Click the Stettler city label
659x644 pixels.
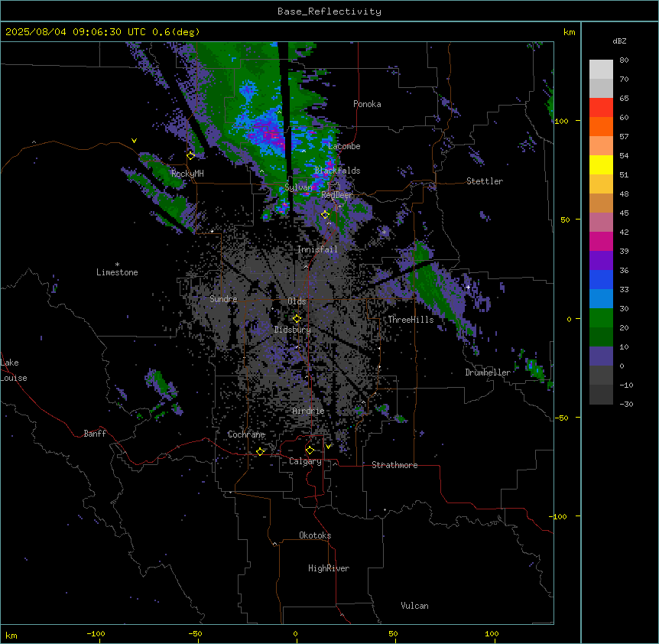tap(485, 181)
